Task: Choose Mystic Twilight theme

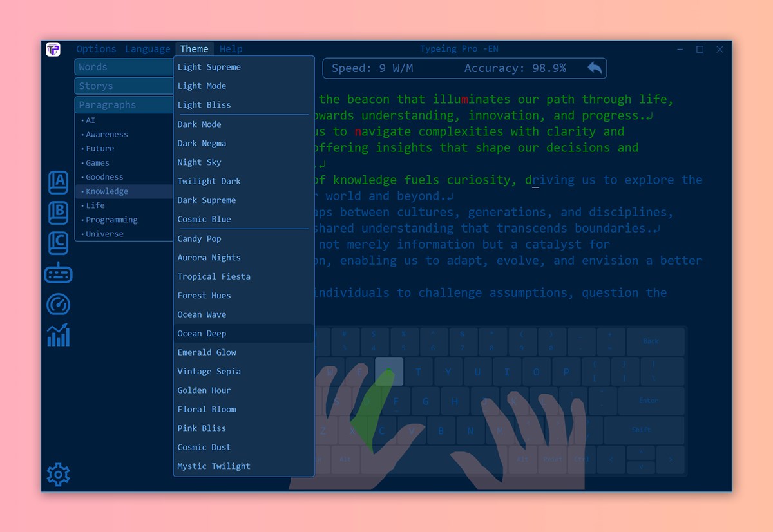Action: (243, 466)
